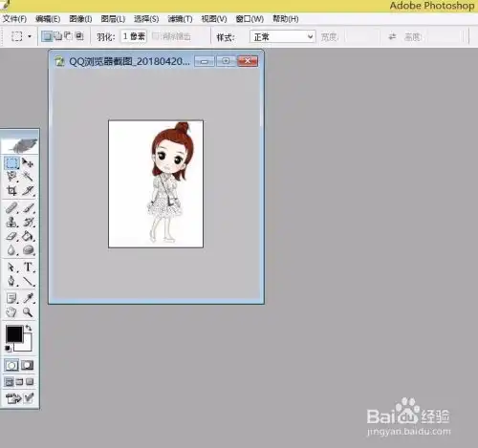The image size is (478, 448).
Task: Switch to Full screen with menu bar
Action: 19,381
